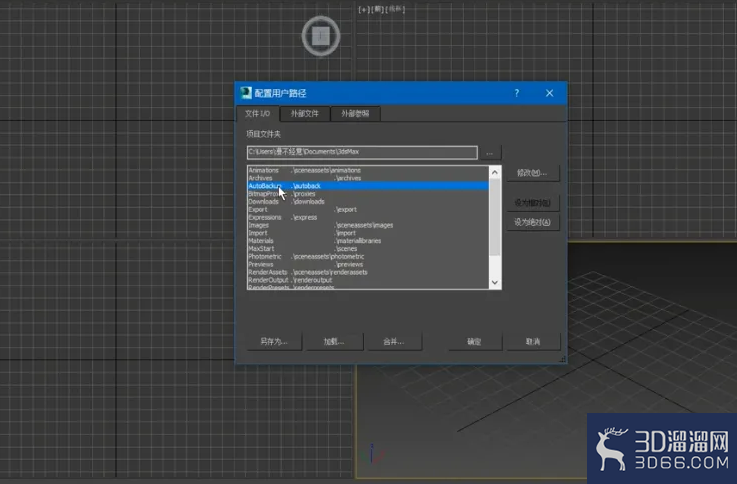The width and height of the screenshot is (737, 484).
Task: Switch to the 外部参照 tab
Action: point(355,114)
